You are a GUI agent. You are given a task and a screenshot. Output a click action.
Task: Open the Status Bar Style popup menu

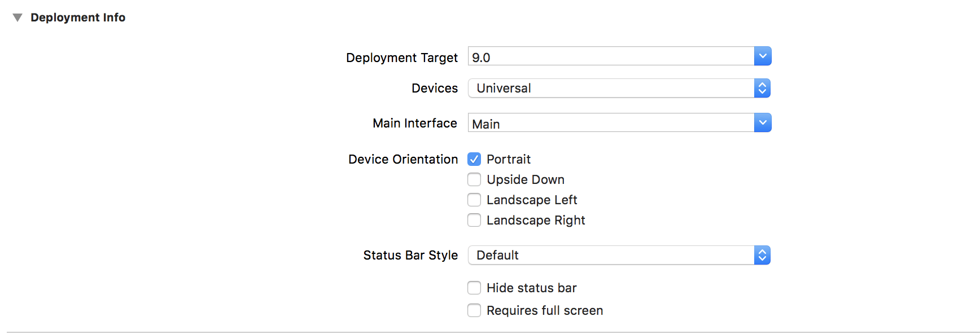pyautogui.click(x=611, y=256)
